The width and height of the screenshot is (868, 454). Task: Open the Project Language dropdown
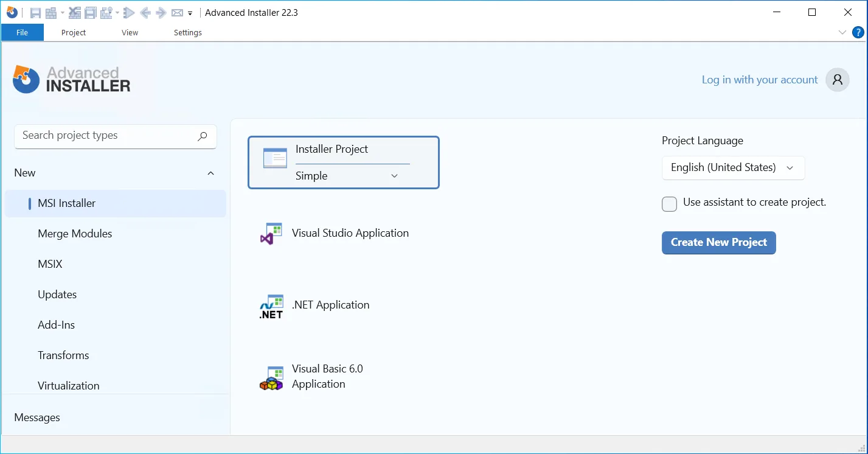[x=733, y=168]
